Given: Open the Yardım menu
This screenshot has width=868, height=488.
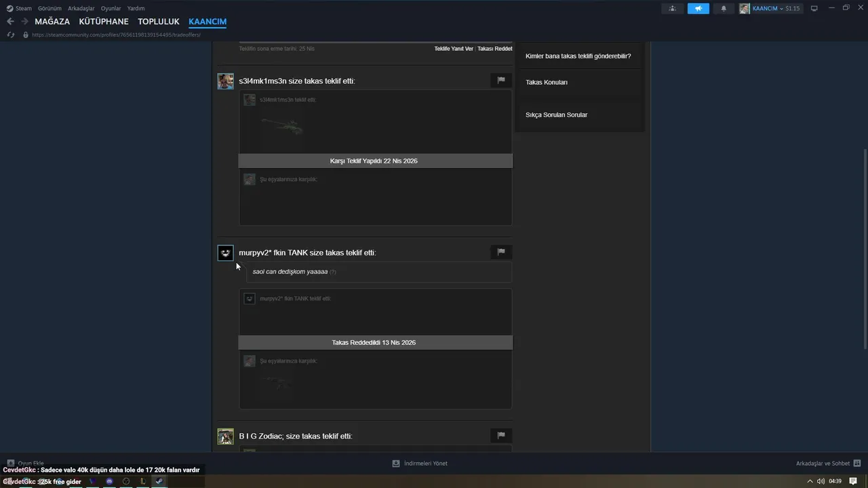Looking at the screenshot, I should coord(136,8).
